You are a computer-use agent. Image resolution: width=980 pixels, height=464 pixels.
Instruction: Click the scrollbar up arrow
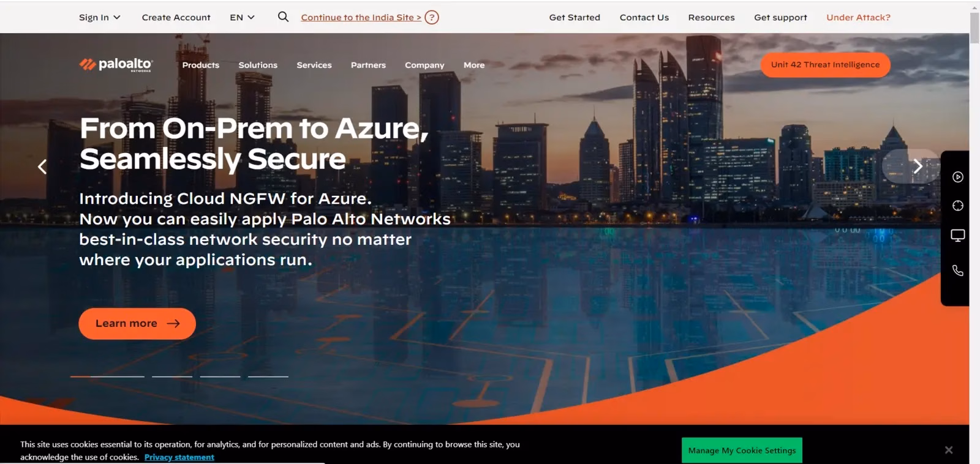[974, 7]
